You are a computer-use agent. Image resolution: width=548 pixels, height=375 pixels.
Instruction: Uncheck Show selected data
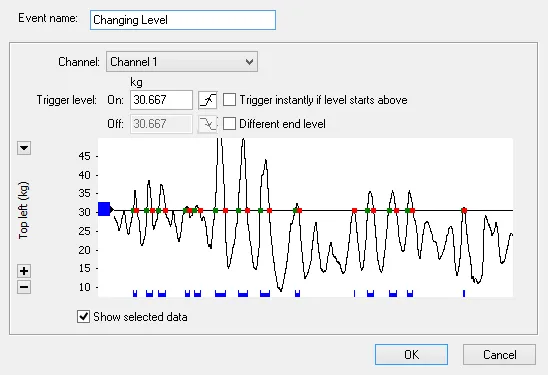point(83,317)
